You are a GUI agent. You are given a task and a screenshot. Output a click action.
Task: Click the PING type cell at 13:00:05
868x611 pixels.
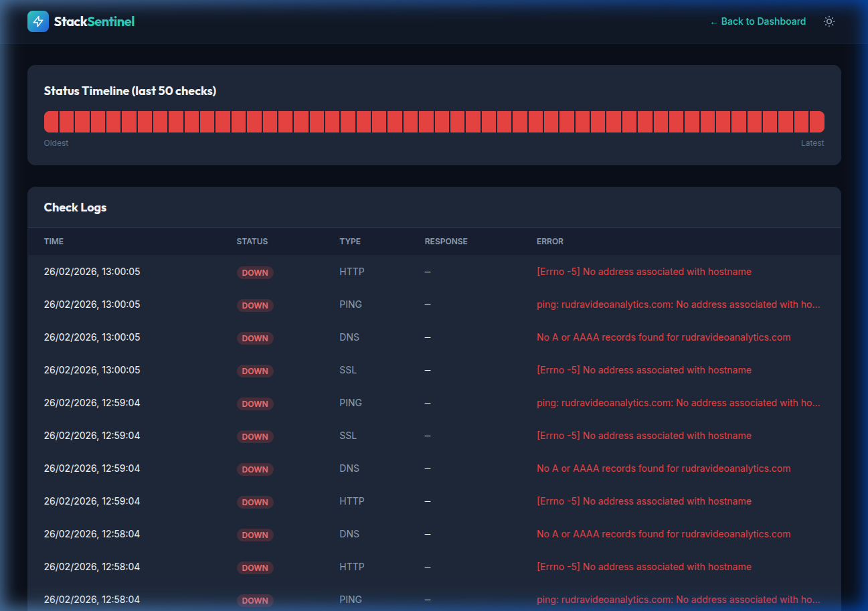[x=351, y=304]
